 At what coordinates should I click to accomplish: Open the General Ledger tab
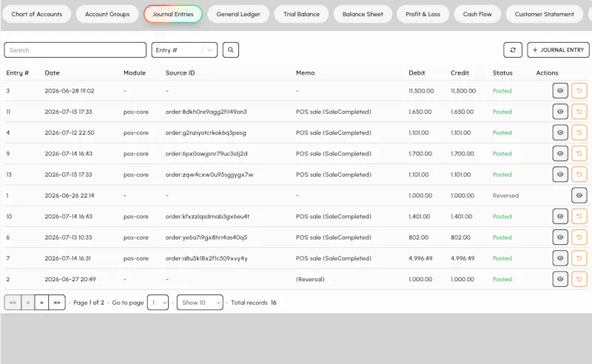coord(238,14)
